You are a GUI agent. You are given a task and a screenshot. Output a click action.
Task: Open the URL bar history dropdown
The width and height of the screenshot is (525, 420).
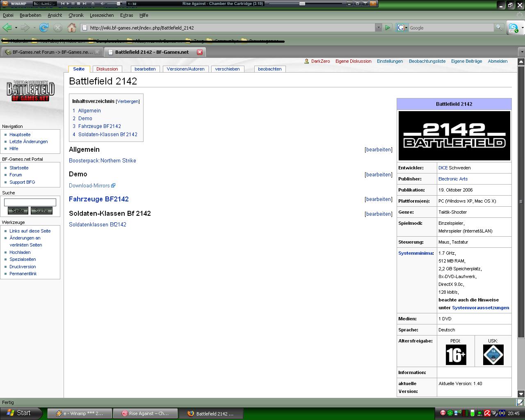(378, 27)
